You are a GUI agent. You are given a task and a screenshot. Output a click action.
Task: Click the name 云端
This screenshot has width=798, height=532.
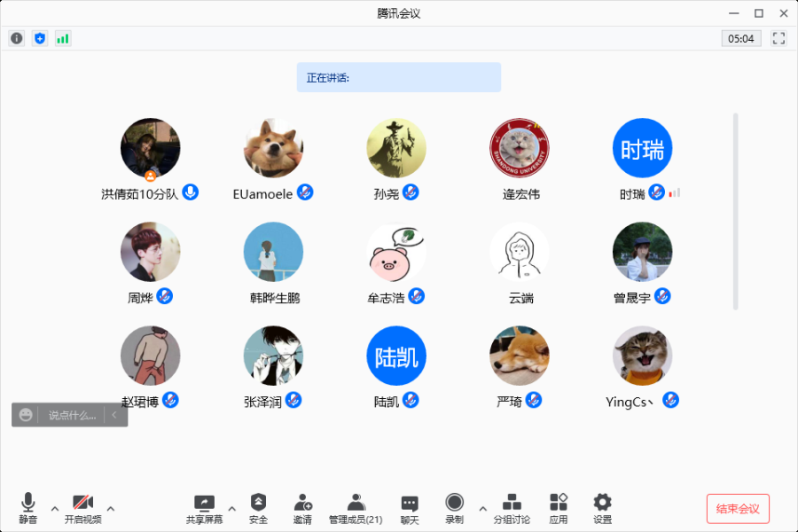[521, 298]
